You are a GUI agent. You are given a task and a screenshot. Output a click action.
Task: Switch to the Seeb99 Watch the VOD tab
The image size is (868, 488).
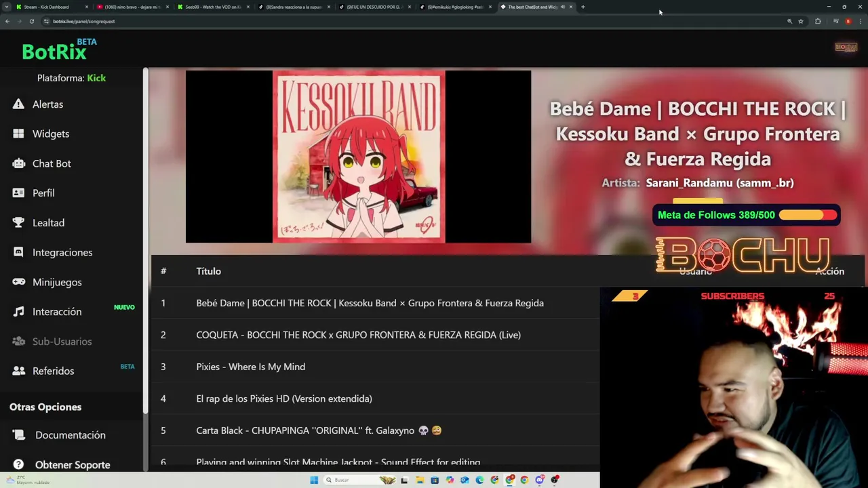point(213,7)
